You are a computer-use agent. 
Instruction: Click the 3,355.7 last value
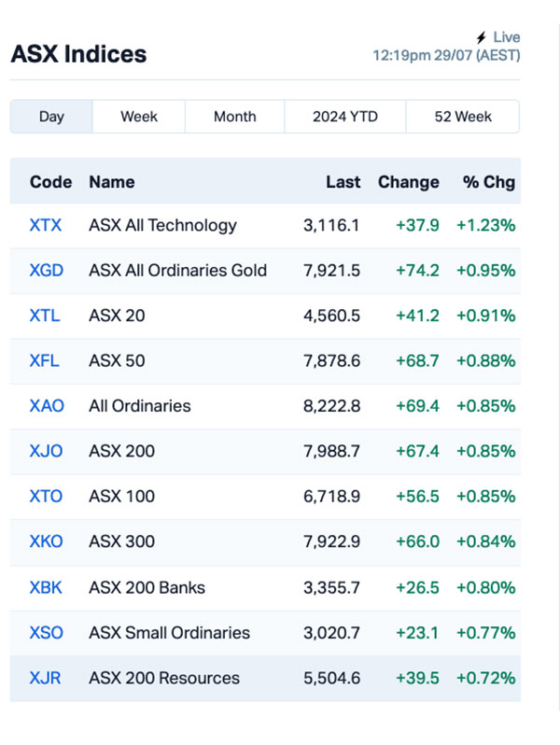331,588
